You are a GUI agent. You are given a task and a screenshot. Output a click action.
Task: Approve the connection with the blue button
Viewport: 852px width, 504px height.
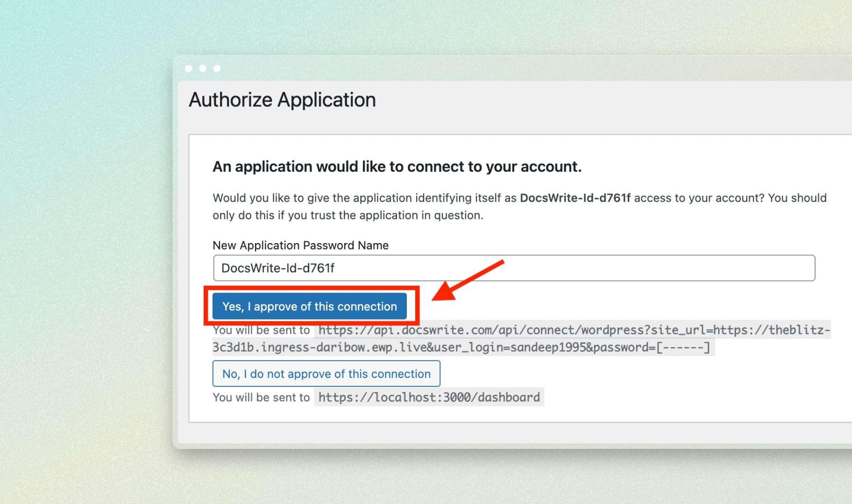pyautogui.click(x=310, y=307)
